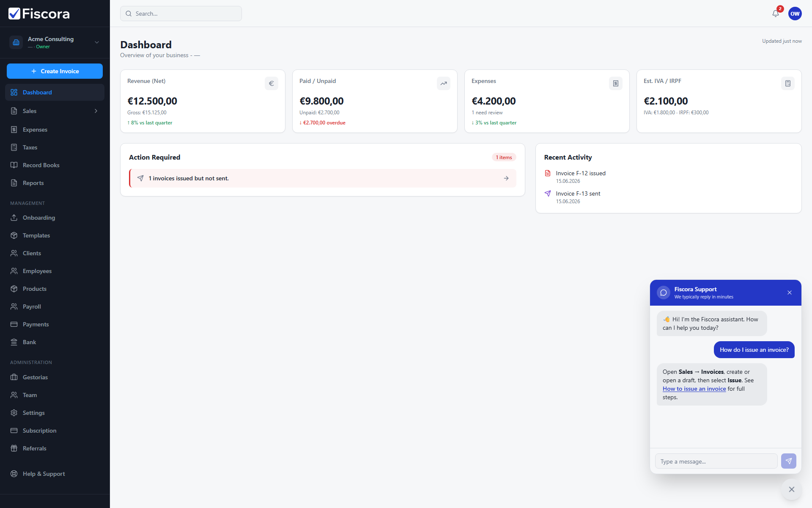
Task: Go to Dashboard in the sidebar
Action: [x=55, y=92]
